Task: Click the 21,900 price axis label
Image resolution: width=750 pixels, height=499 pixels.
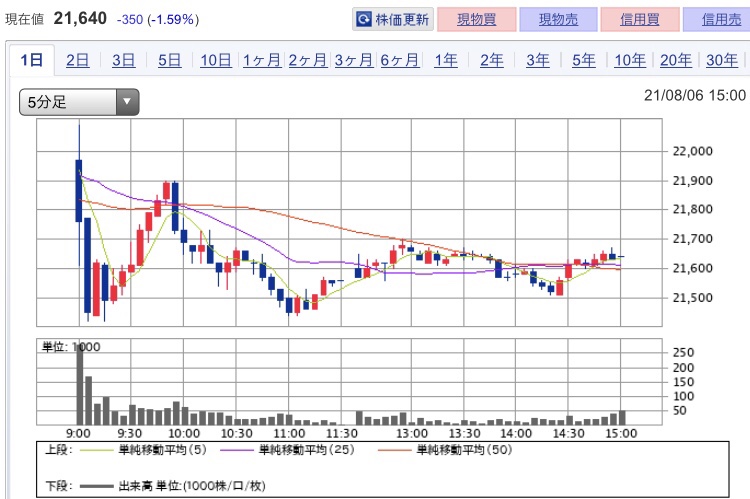Action: [693, 181]
